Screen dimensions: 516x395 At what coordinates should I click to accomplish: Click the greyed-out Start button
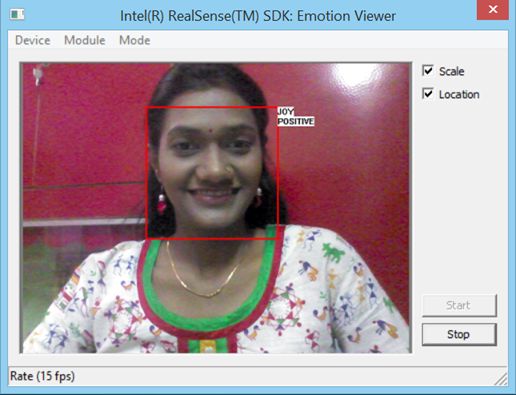pos(459,305)
